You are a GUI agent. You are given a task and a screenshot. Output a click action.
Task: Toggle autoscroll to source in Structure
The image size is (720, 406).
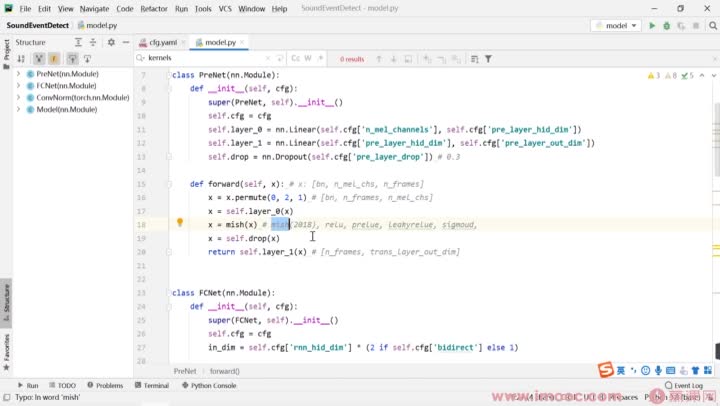point(72,59)
